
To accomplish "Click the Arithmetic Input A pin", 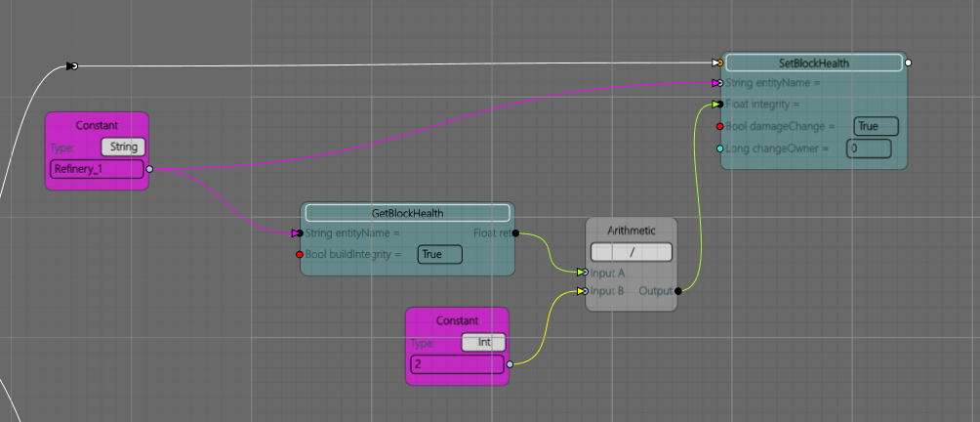I will (x=583, y=273).
